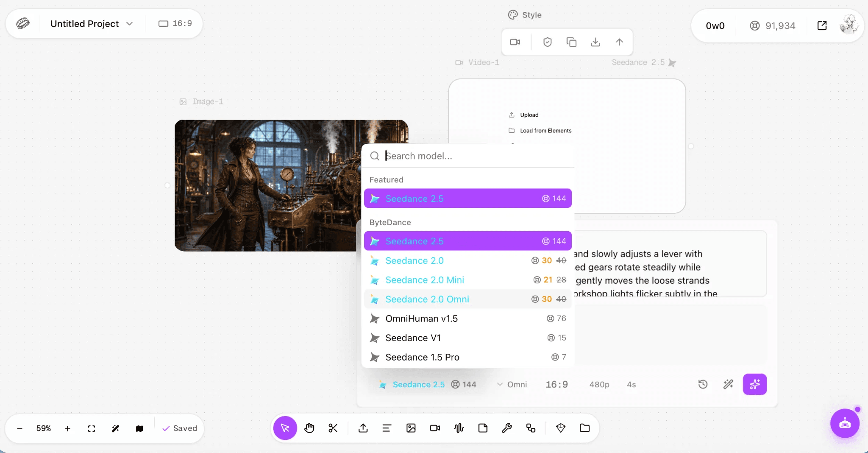Open the 16:9 project aspect ratio setting
868x453 pixels.
(x=175, y=23)
